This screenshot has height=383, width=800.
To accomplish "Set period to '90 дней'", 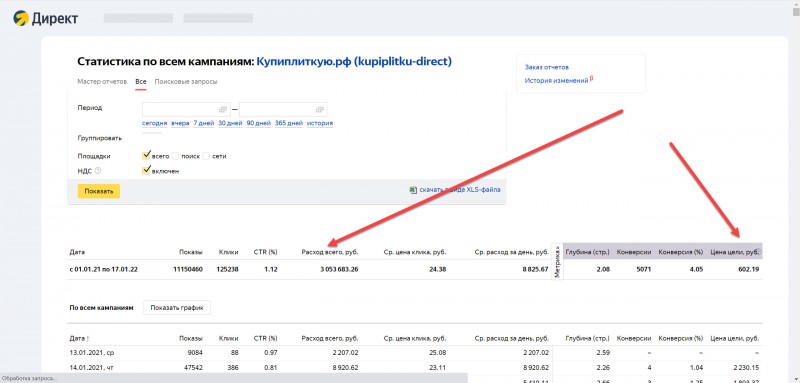I will (x=259, y=123).
